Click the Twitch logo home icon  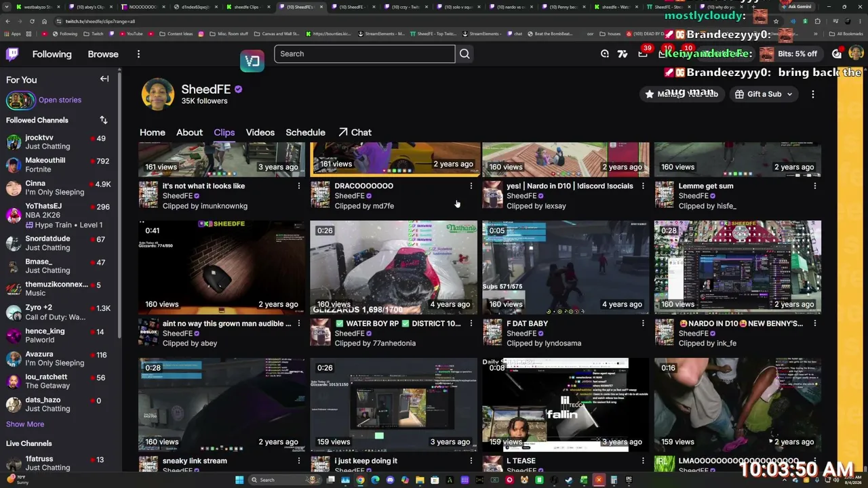tap(12, 54)
